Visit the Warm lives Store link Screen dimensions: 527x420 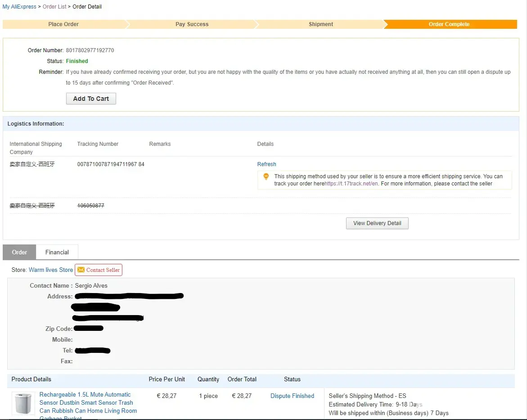pos(51,270)
